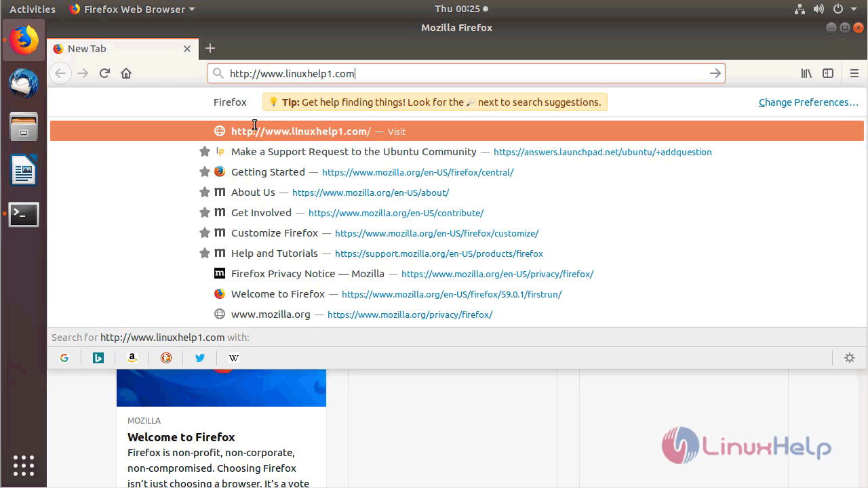Open Make a Support Request suggestion

(x=457, y=152)
